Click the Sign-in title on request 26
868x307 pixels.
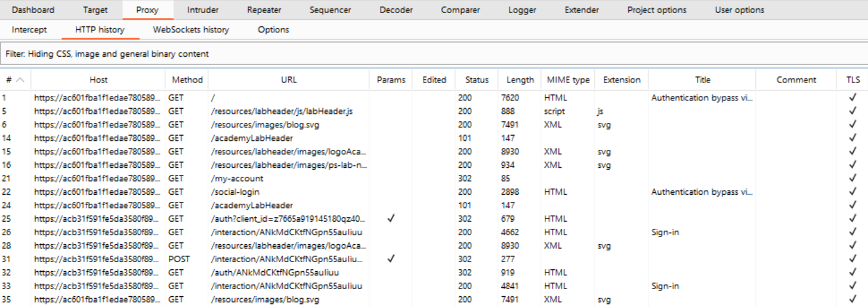coord(665,232)
